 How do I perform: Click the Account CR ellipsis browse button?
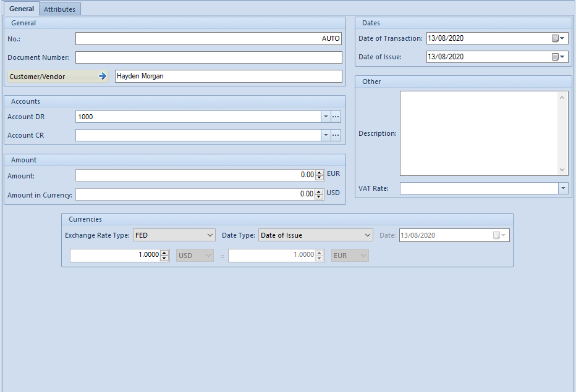pyautogui.click(x=336, y=135)
